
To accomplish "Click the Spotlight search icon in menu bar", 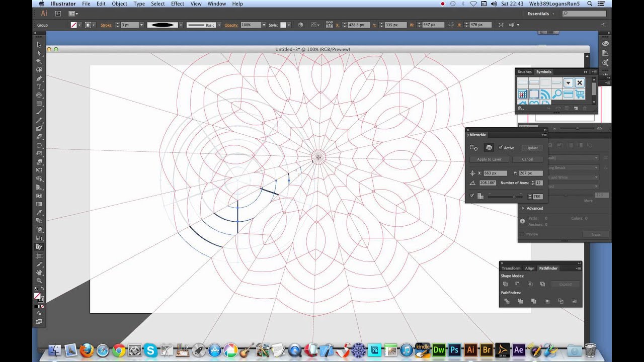I will 590,4.
